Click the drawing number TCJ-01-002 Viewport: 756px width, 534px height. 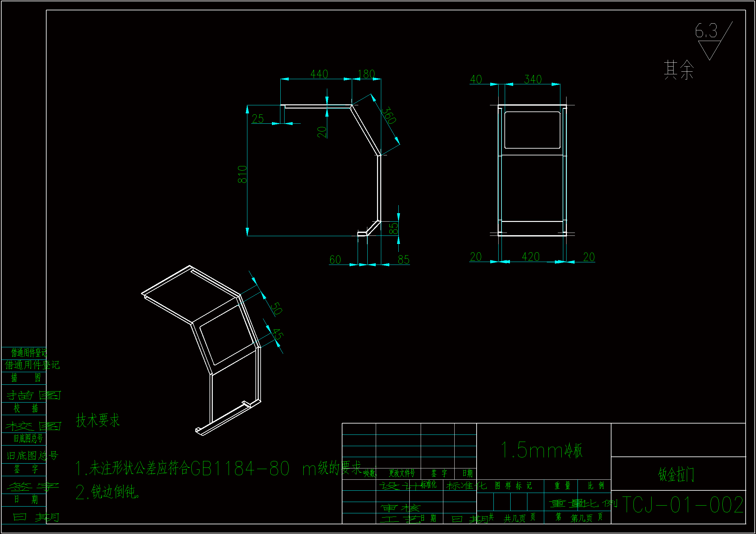pos(683,505)
